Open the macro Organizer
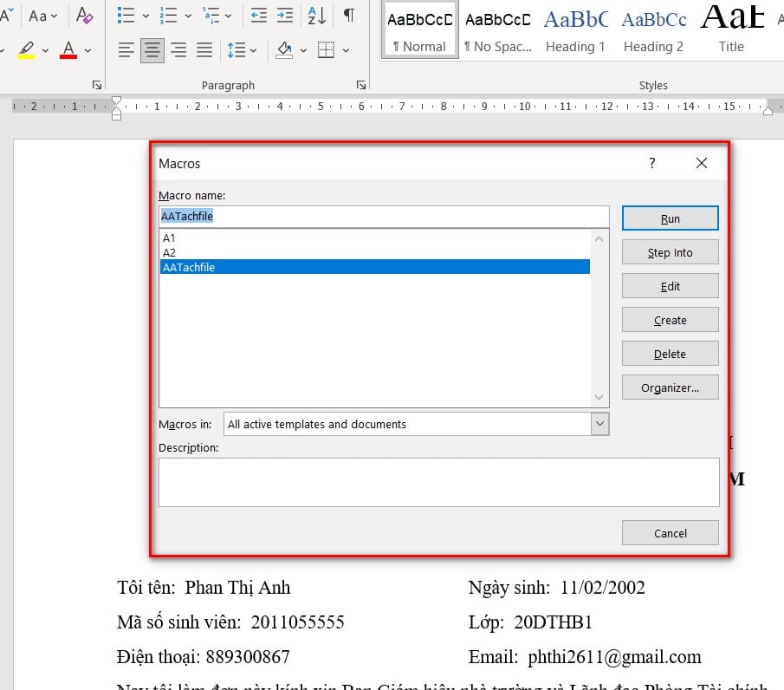 click(x=670, y=387)
